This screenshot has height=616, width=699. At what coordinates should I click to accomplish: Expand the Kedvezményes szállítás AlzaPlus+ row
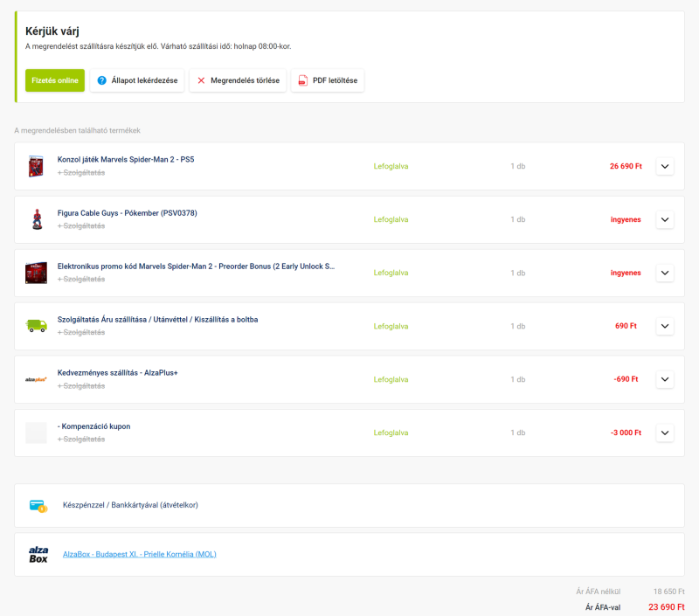tap(665, 379)
